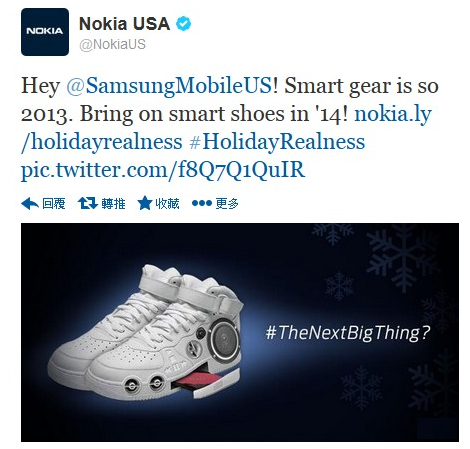Click the Nokia profile avatar logo
The width and height of the screenshot is (470, 449).
pos(45,32)
